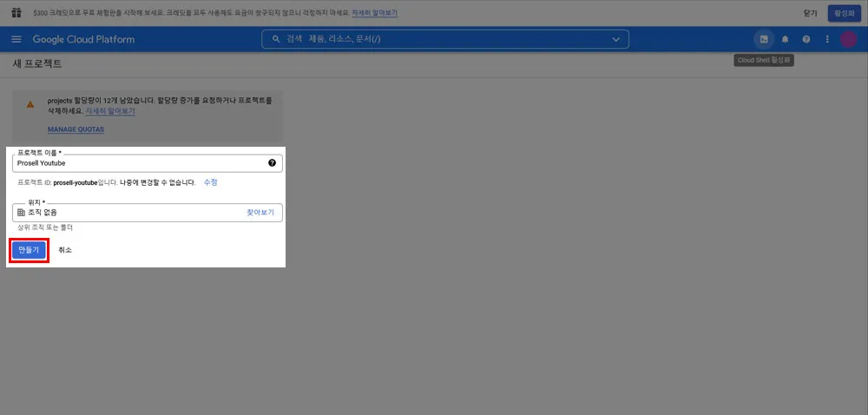Click the gift icon in the top banner

tap(16, 13)
